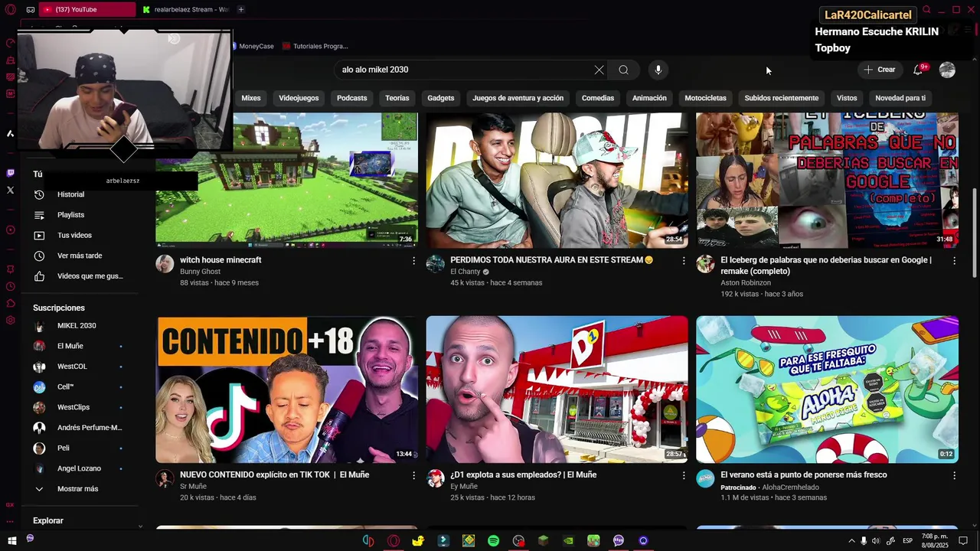
Task: Filter by Videojuegos chip
Action: [x=299, y=98]
